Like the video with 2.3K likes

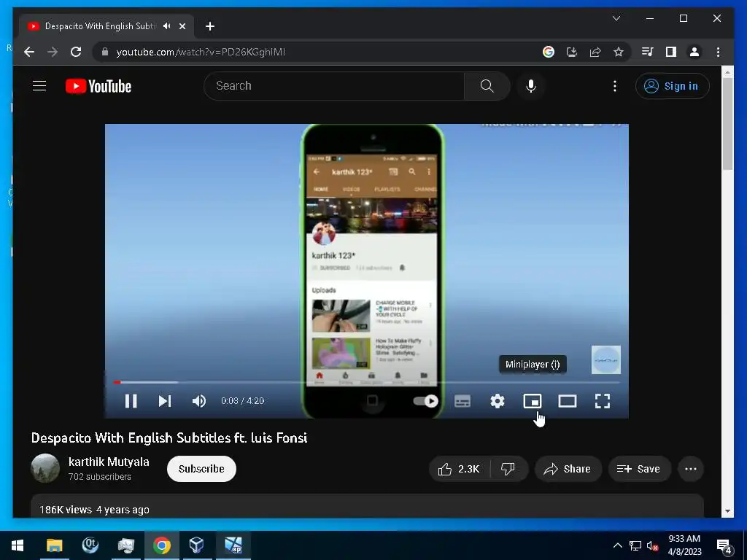pos(460,469)
